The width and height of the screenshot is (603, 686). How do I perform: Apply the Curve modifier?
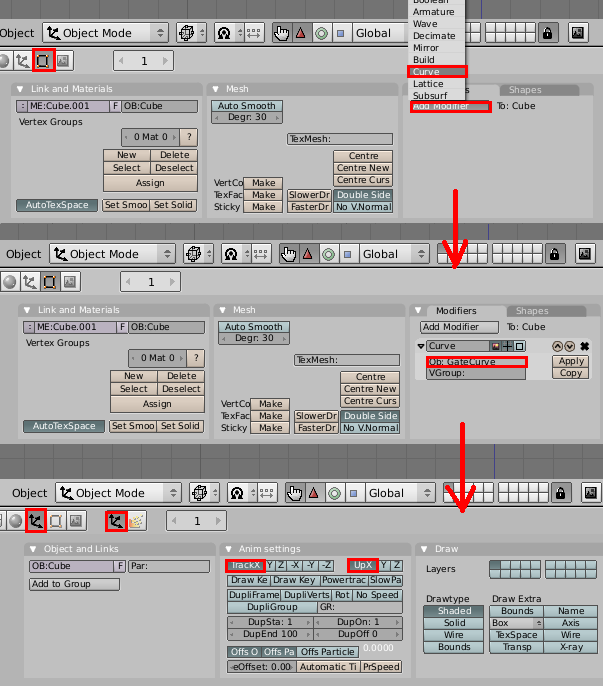571,361
